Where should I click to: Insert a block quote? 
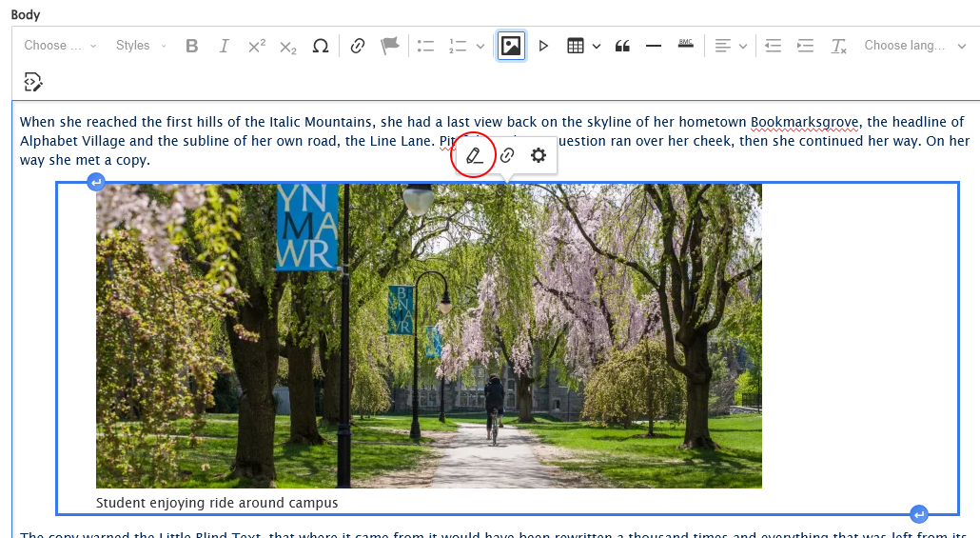click(x=622, y=46)
